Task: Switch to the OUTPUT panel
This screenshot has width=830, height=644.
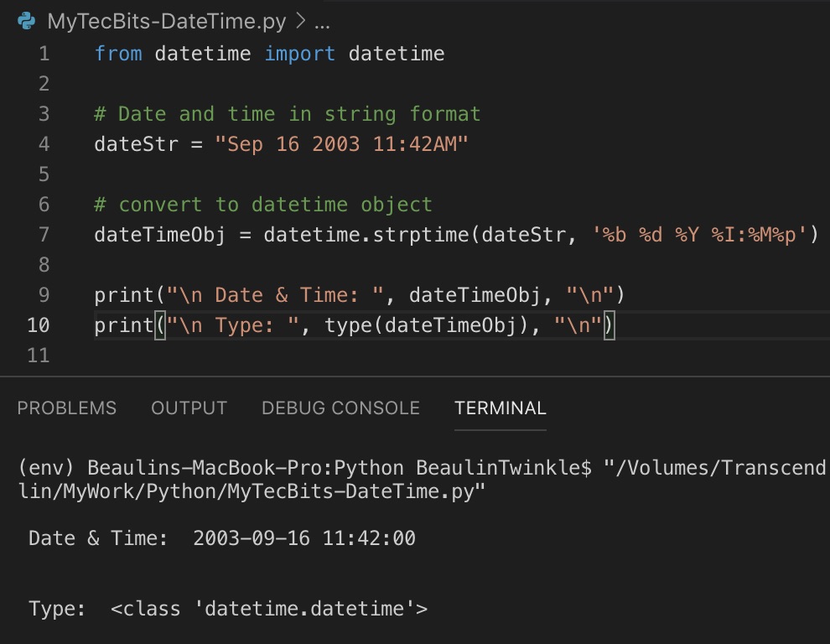Action: point(189,408)
